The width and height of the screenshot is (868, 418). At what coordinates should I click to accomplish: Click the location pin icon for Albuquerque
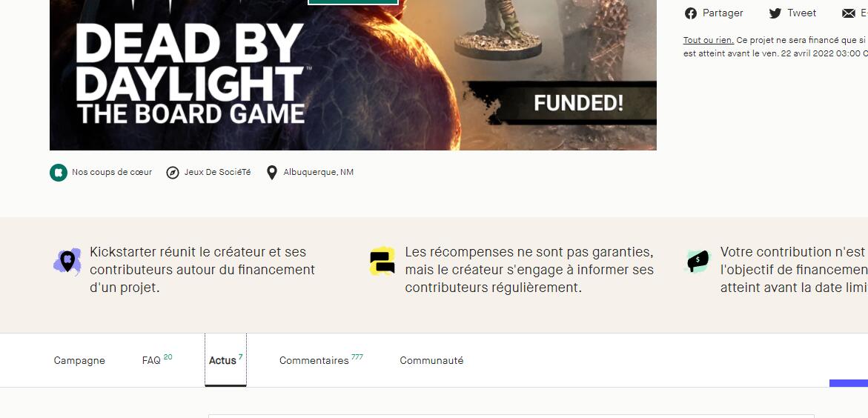272,173
